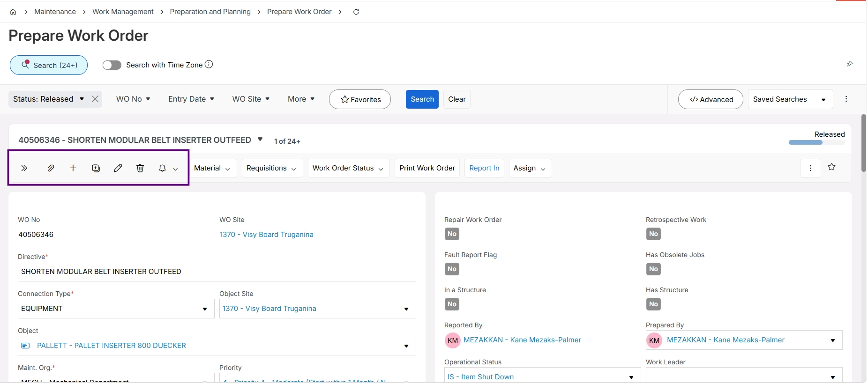Viewport: 868px width, 384px height.
Task: Click the info icon beside Search with Time Zone
Action: 209,65
